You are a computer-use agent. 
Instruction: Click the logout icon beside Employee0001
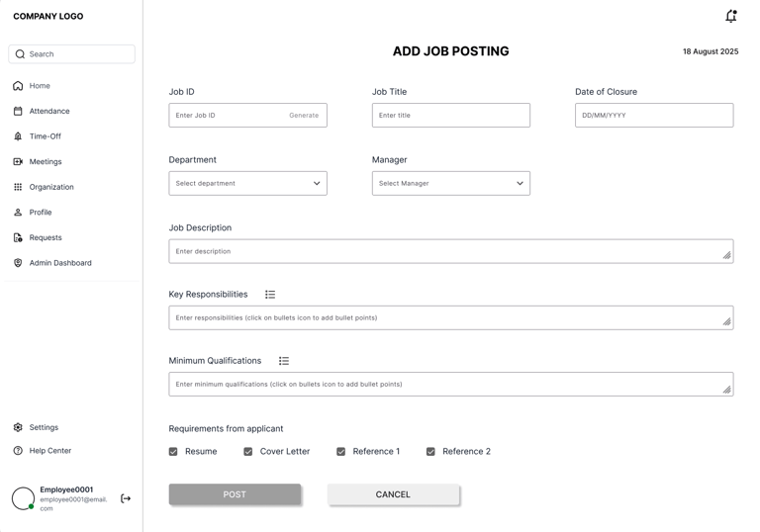coord(126,498)
